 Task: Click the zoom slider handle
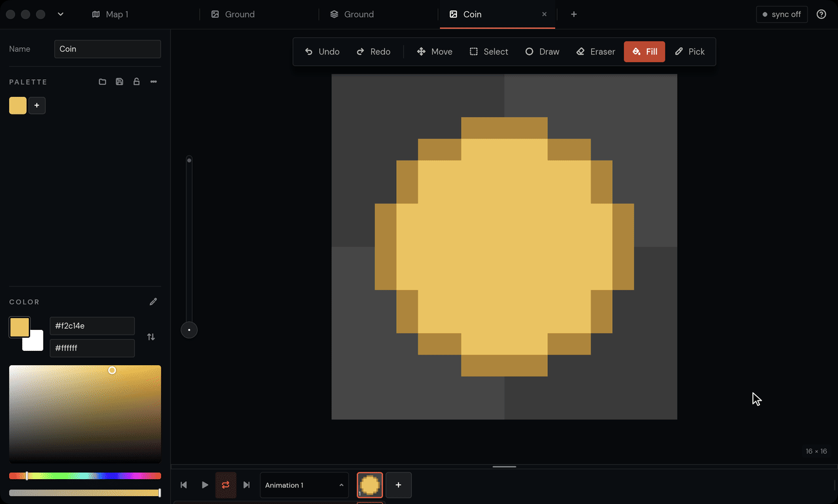coord(189,330)
